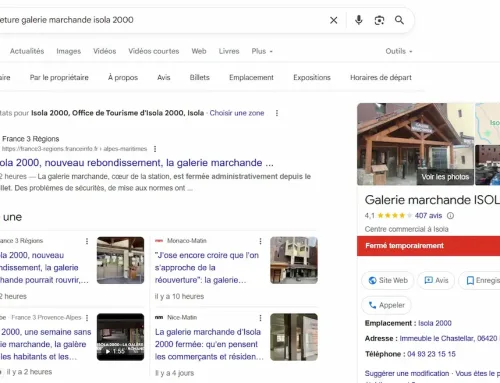
Task: Open three-dot menu on France 3 Provence-Alpes card
Action: point(87,318)
